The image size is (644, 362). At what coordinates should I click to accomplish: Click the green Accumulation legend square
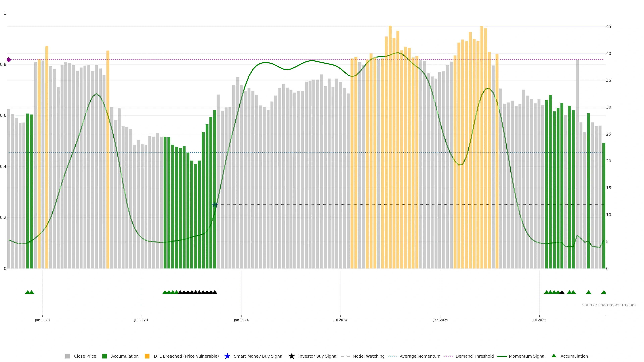(x=104, y=356)
